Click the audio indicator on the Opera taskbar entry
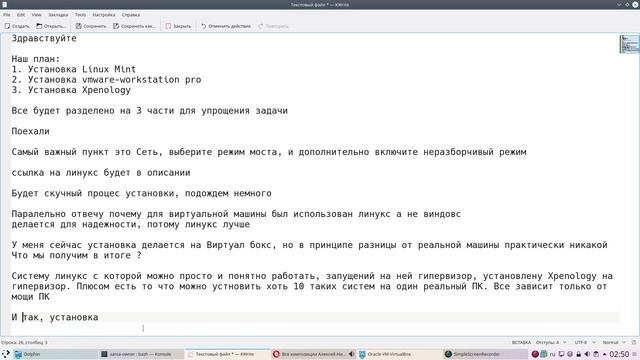 point(351,354)
